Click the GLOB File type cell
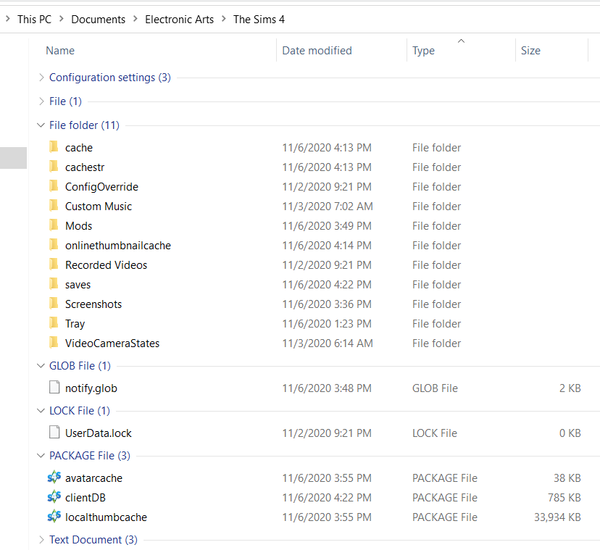 point(435,388)
